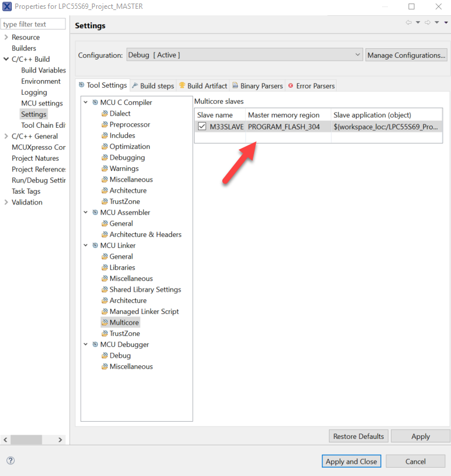
Task: Click the Binary Parsers tab icon
Action: [x=235, y=85]
